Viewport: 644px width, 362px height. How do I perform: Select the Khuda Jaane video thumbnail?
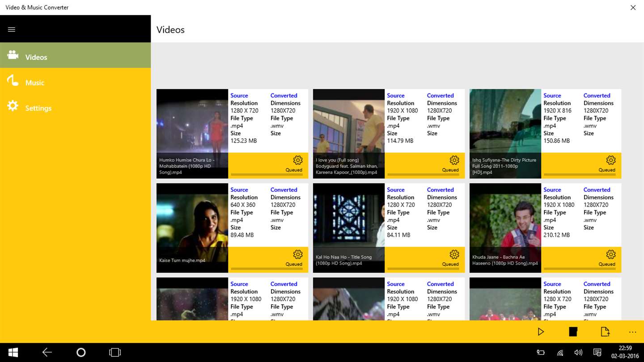[x=505, y=228]
